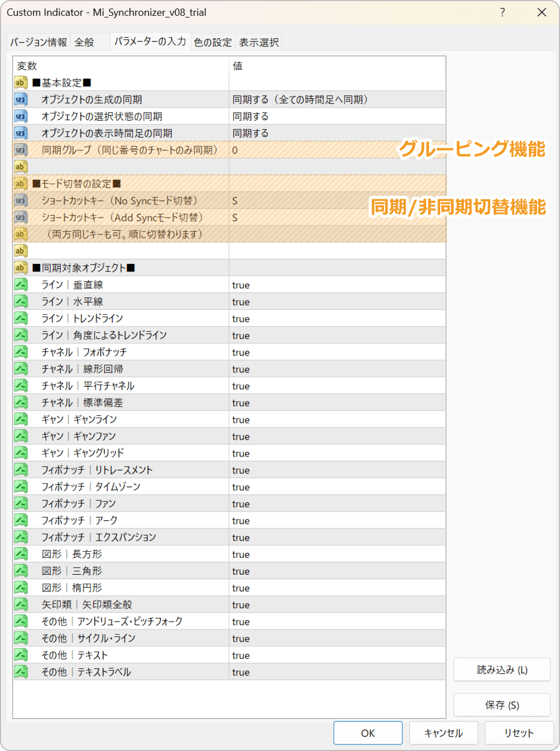The width and height of the screenshot is (560, 751).
Task: Click the green icon for フィボナッチ｜リトレースメント
Action: click(x=20, y=469)
